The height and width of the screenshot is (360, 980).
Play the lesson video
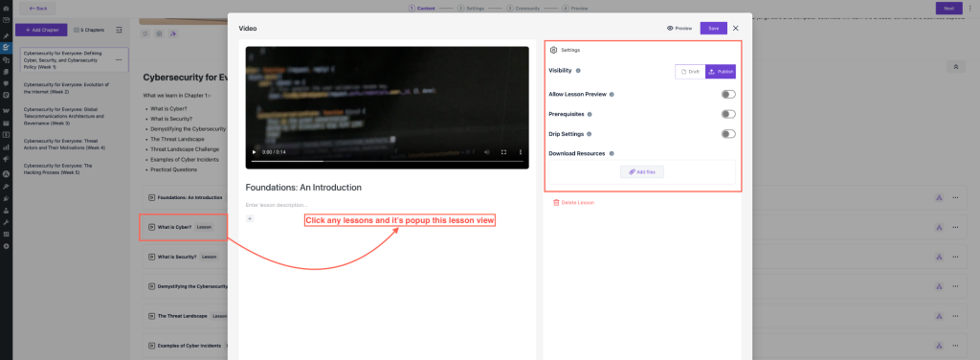254,152
